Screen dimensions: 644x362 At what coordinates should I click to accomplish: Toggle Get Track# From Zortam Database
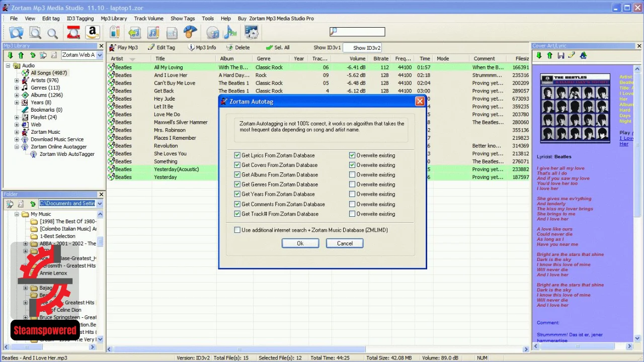pos(237,214)
